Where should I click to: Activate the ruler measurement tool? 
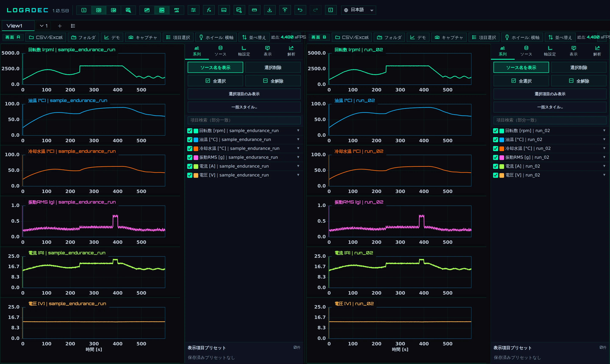[x=254, y=10]
